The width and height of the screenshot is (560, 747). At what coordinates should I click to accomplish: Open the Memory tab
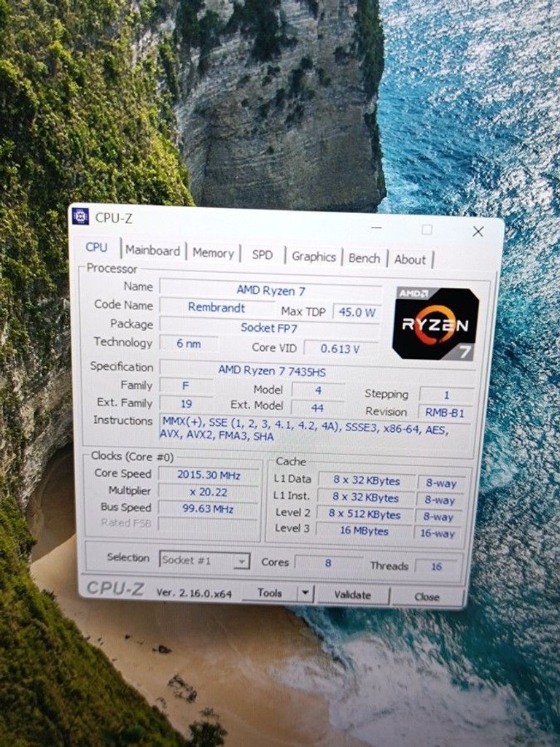pyautogui.click(x=213, y=253)
